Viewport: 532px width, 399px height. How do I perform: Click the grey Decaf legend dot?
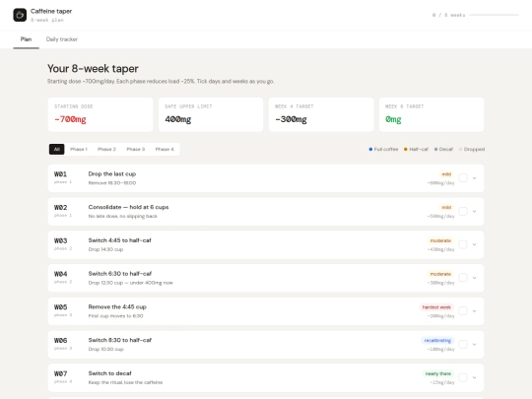click(x=436, y=150)
